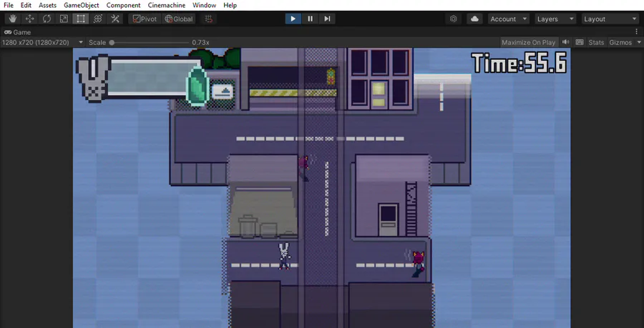Open the Edit menu
This screenshot has width=644, height=328.
(26, 5)
